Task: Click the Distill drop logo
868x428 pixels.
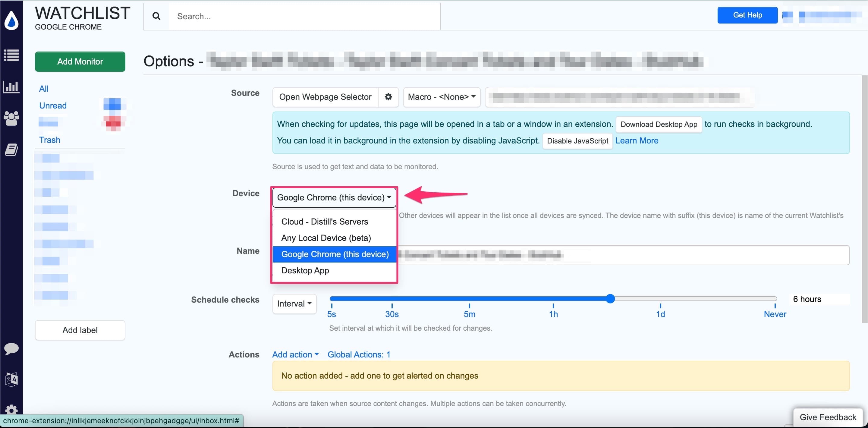Action: (11, 20)
